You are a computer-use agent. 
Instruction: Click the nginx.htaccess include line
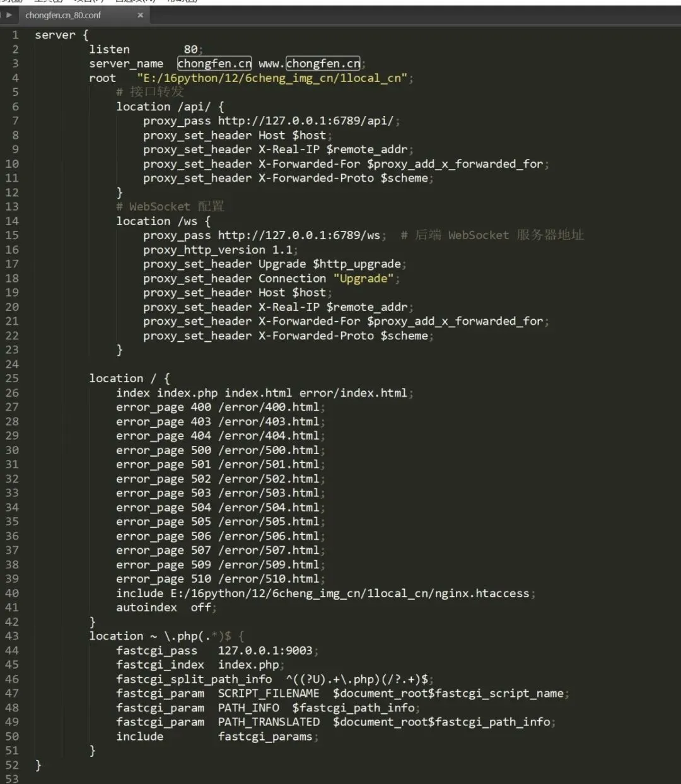322,594
